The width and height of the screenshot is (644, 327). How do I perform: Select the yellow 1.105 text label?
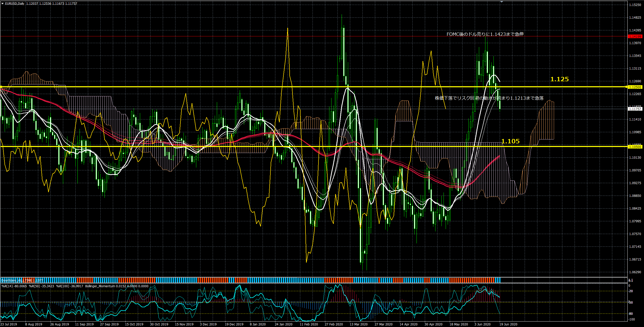[x=510, y=141]
